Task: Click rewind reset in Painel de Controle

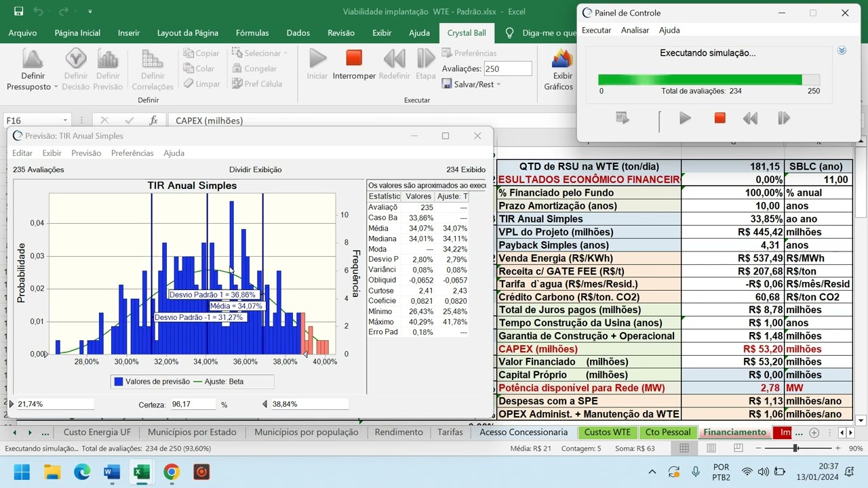Action: coord(750,118)
